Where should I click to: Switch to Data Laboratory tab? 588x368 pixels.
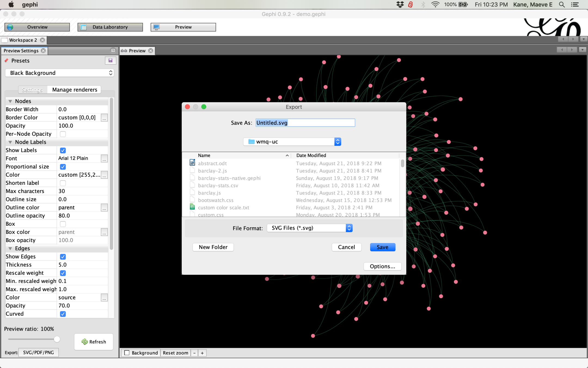click(x=110, y=27)
